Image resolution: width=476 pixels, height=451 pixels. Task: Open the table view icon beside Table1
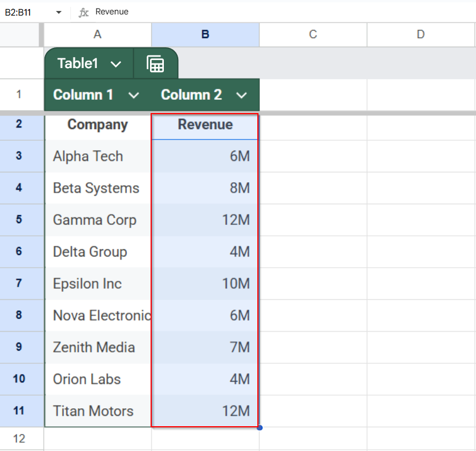click(155, 64)
